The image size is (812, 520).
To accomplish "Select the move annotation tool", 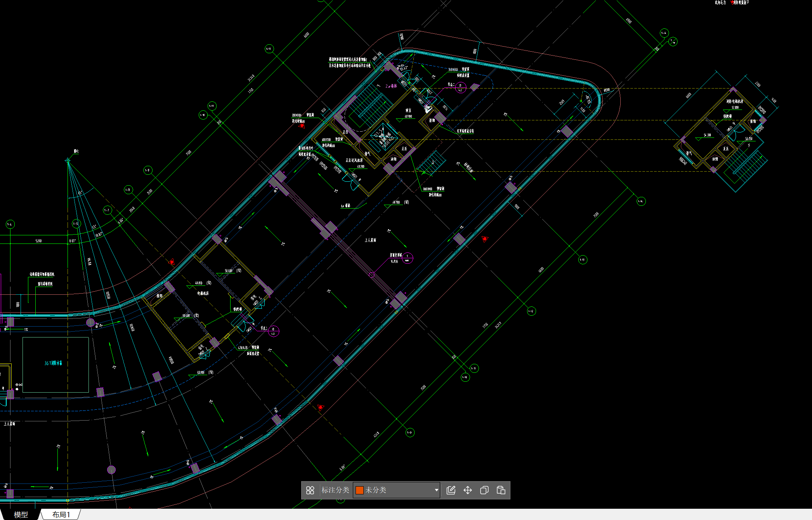I will click(468, 490).
